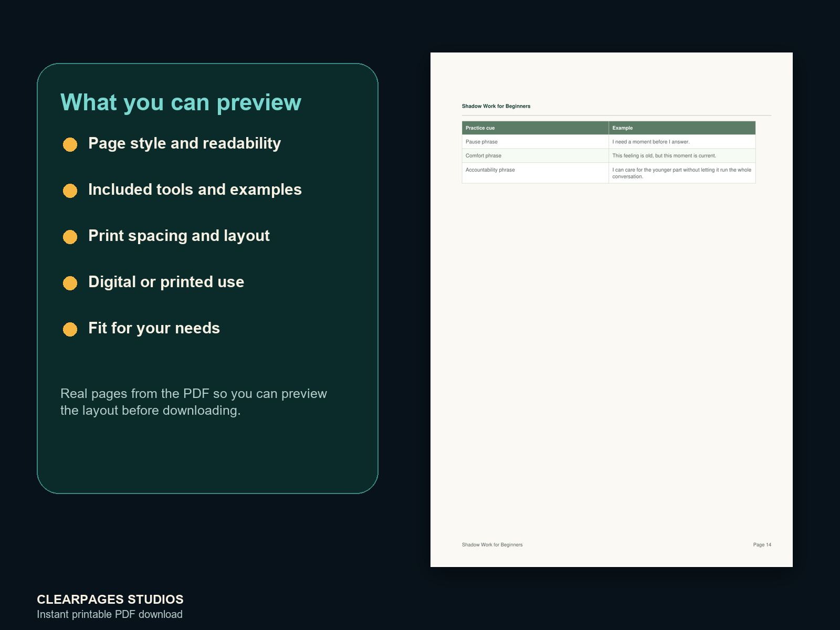Click the 'Comfort phrase' table cell
Viewport: 840px width, 630px height.
coord(535,155)
